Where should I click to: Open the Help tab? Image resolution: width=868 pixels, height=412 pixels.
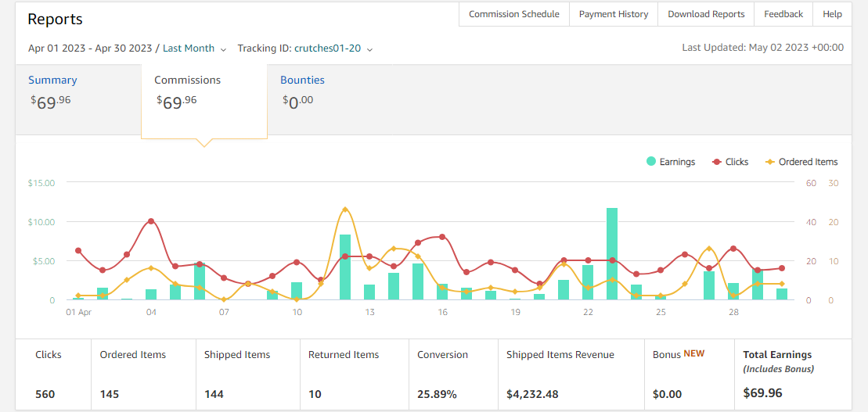pyautogui.click(x=832, y=14)
